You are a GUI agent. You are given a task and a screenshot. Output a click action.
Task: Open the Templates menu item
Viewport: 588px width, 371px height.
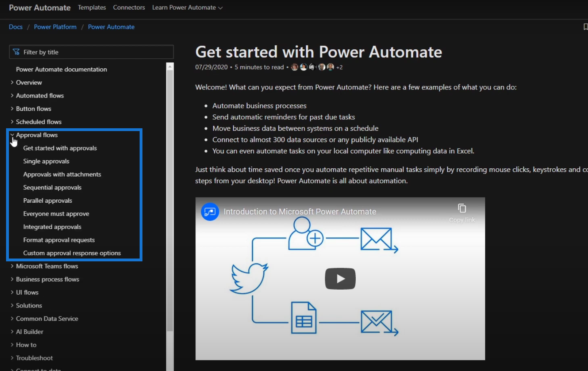[92, 7]
